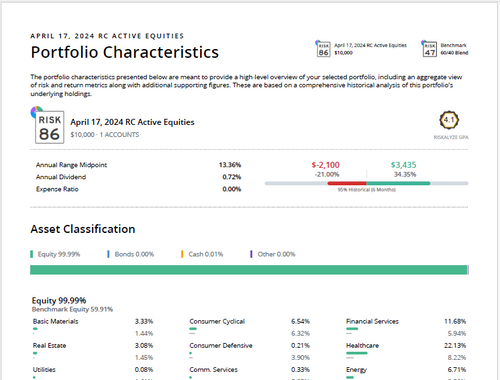
Task: Select the Portfolio Characteristics heading
Action: [x=125, y=52]
